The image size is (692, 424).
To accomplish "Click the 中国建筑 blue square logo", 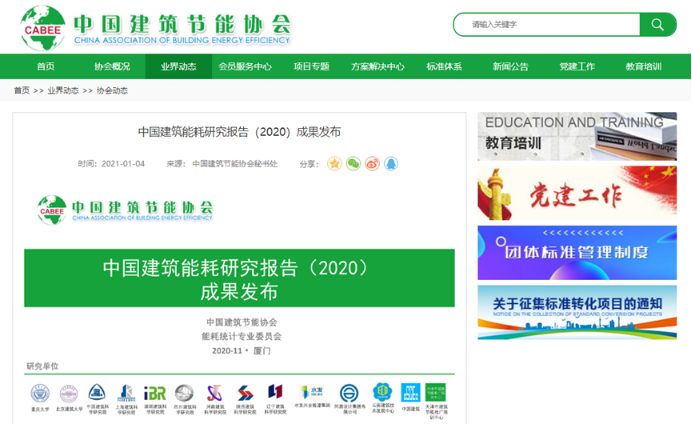I will (410, 392).
